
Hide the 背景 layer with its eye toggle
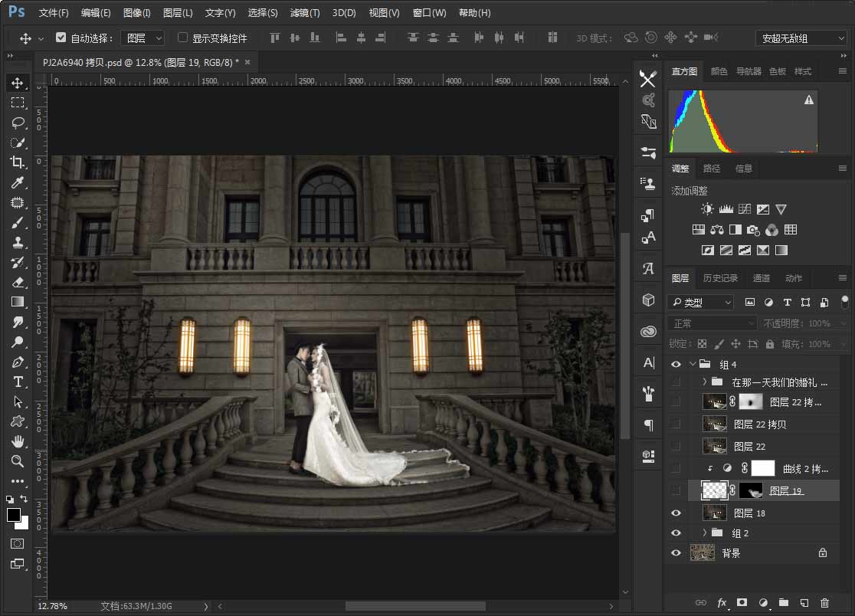tap(676, 552)
